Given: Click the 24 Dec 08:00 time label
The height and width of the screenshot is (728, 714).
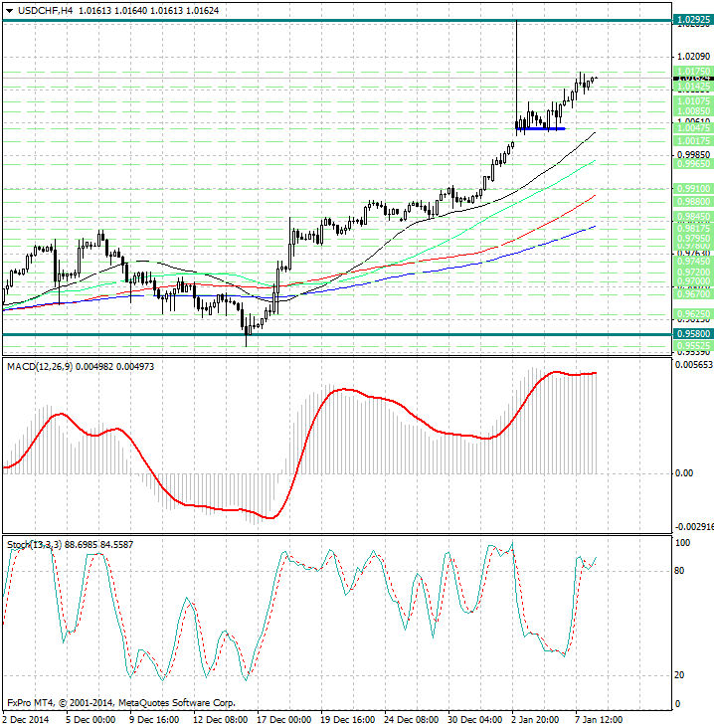Looking at the screenshot, I should [412, 720].
